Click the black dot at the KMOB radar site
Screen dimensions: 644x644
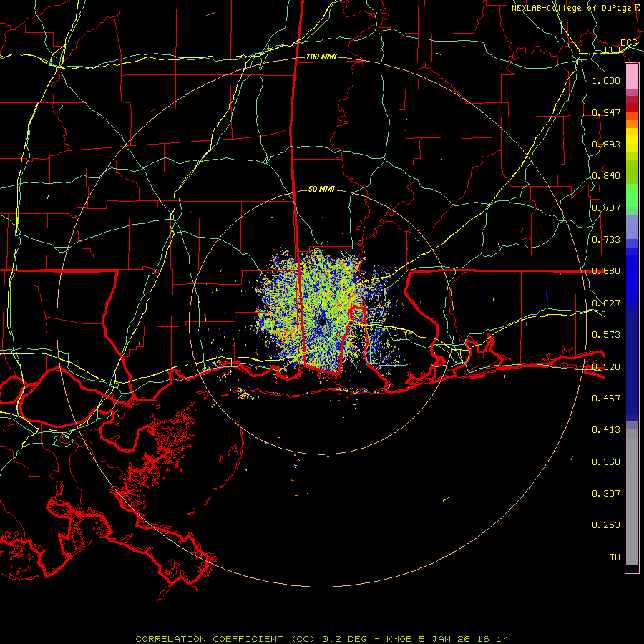(x=322, y=321)
